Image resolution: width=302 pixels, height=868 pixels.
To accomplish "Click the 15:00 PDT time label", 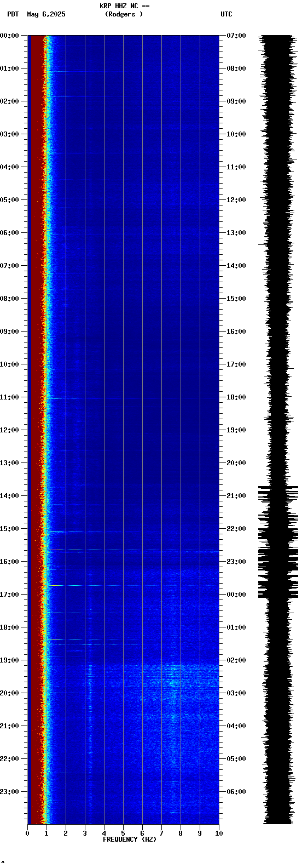I will pos(9,529).
